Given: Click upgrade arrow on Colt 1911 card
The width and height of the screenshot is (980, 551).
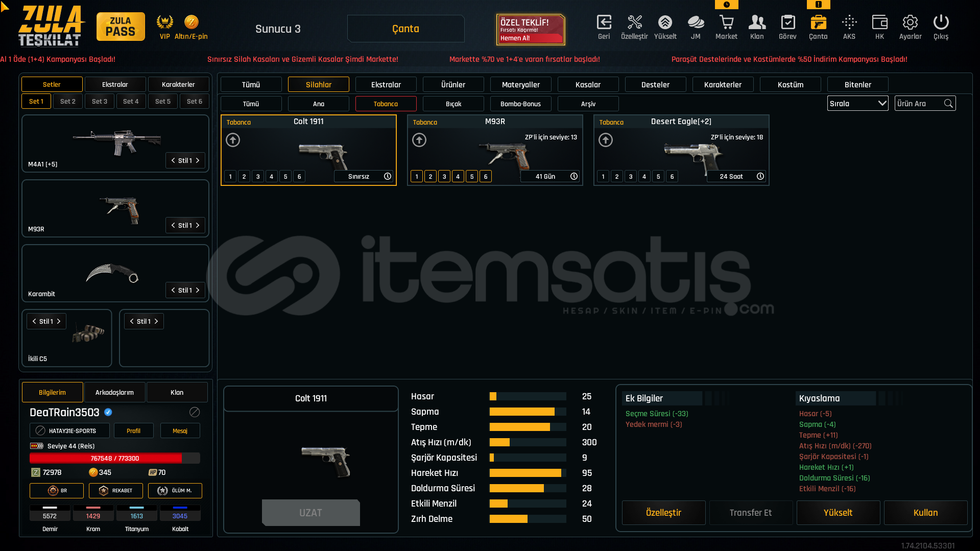Looking at the screenshot, I should (x=233, y=140).
